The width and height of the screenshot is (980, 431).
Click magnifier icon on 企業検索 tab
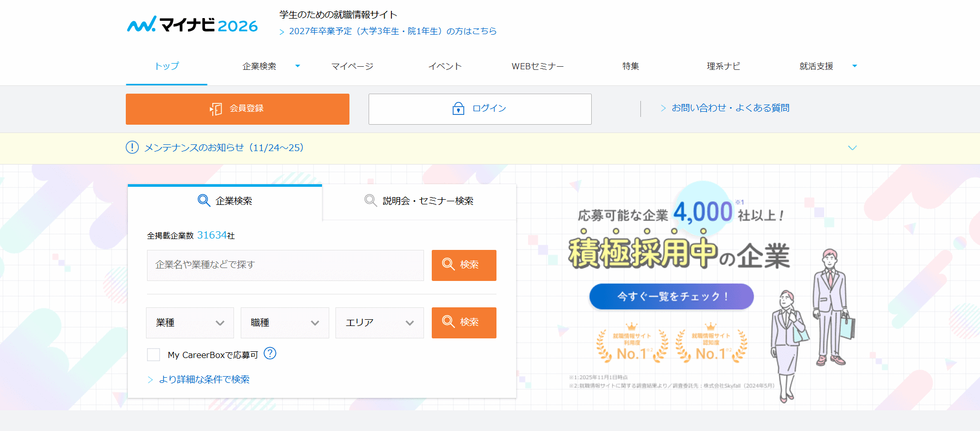point(204,200)
